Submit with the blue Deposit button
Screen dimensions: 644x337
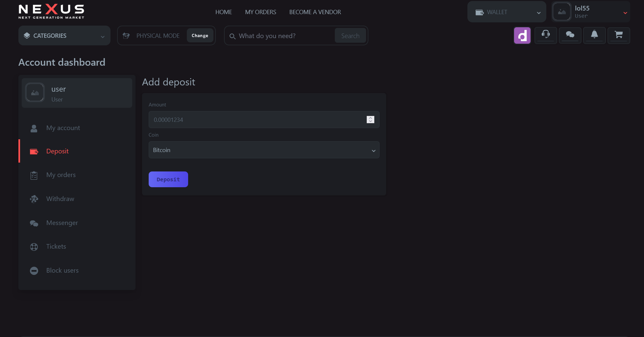click(168, 179)
